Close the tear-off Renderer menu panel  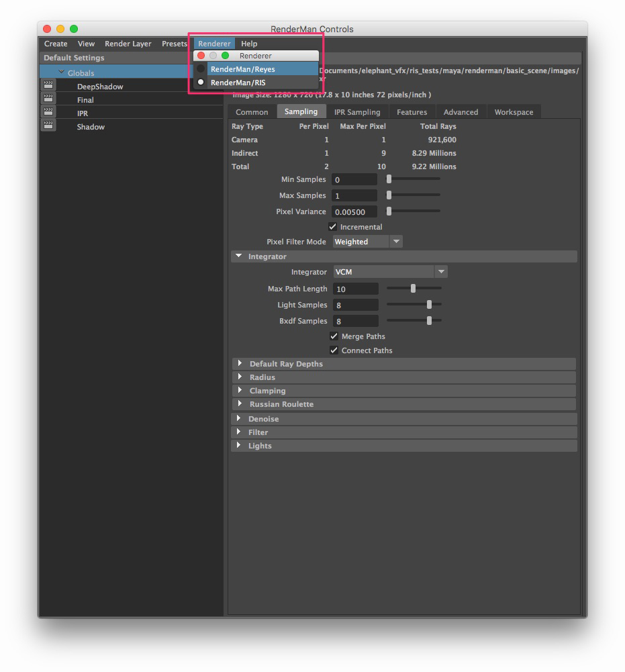201,56
